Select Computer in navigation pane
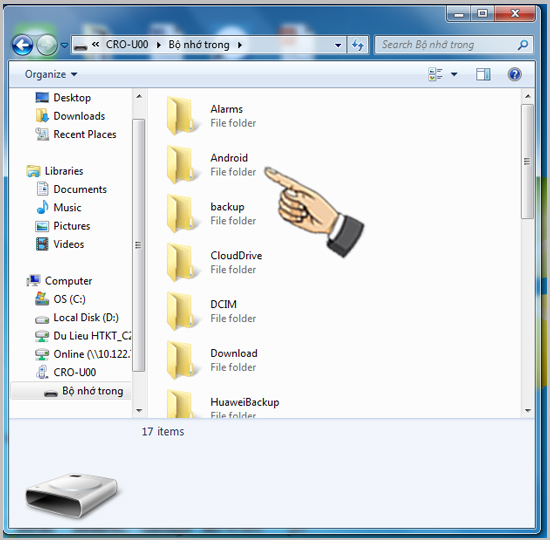This screenshot has width=550, height=540. 59,281
